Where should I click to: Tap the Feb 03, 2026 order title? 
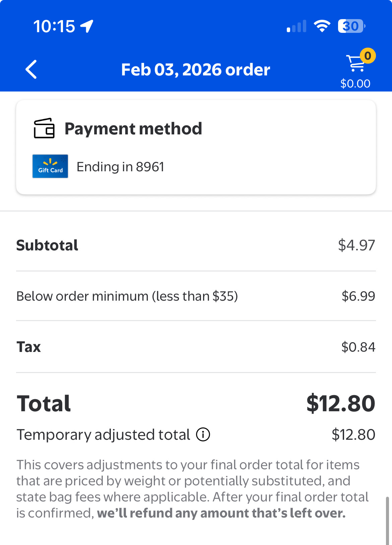[x=196, y=70]
